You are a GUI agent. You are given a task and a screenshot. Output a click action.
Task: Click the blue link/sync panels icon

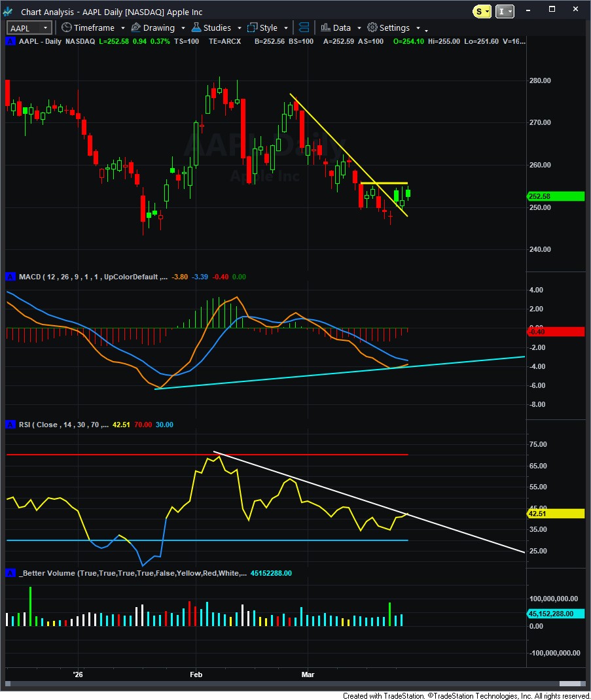pyautogui.click(x=304, y=27)
